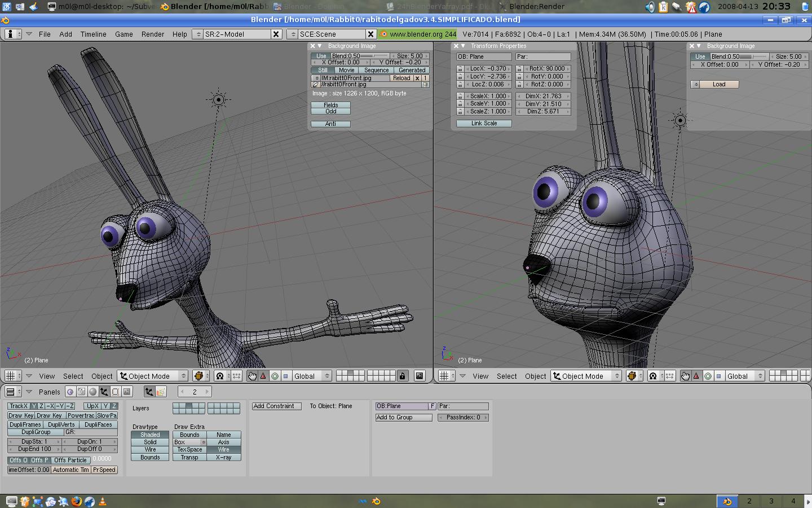
Task: Click the Logic context icon in Panels header
Action: [x=70, y=392]
